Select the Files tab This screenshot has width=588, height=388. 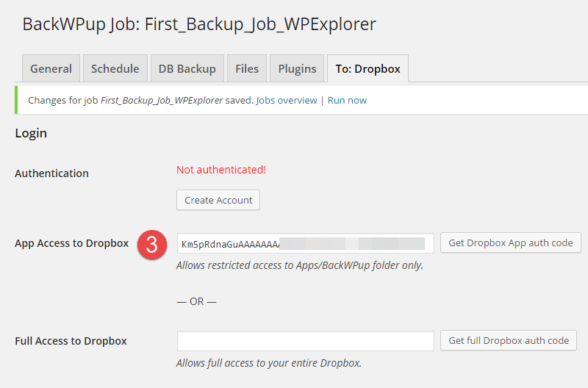(x=247, y=69)
